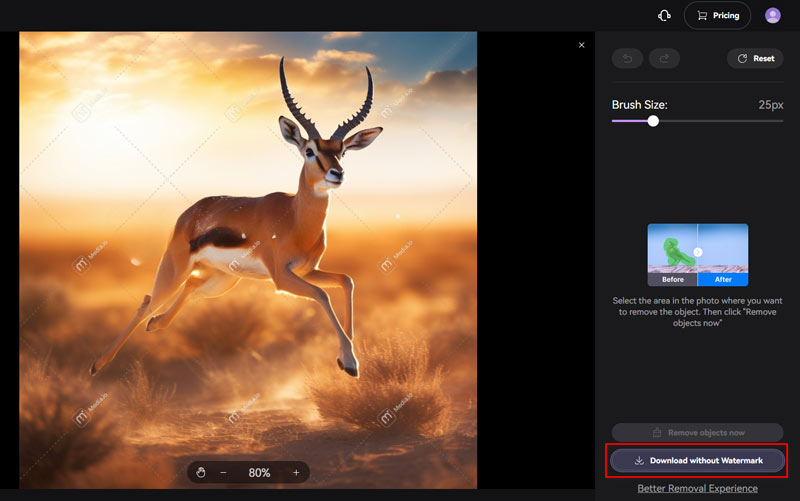Undo the last brush action
The height and width of the screenshot is (501, 800).
pos(628,59)
